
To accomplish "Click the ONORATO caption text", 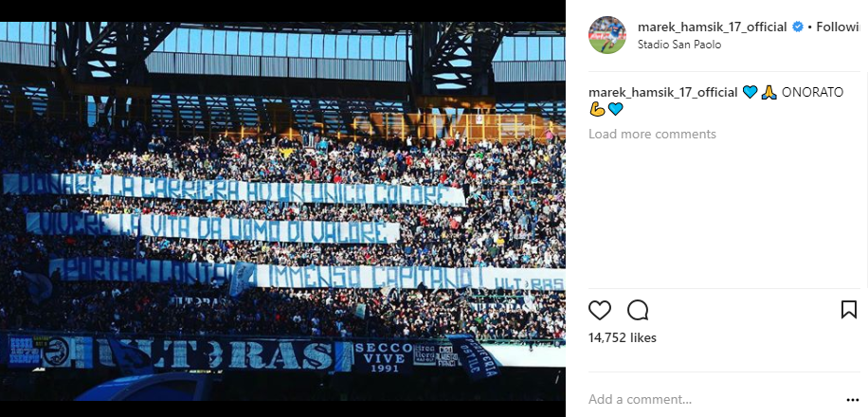I will coord(812,93).
